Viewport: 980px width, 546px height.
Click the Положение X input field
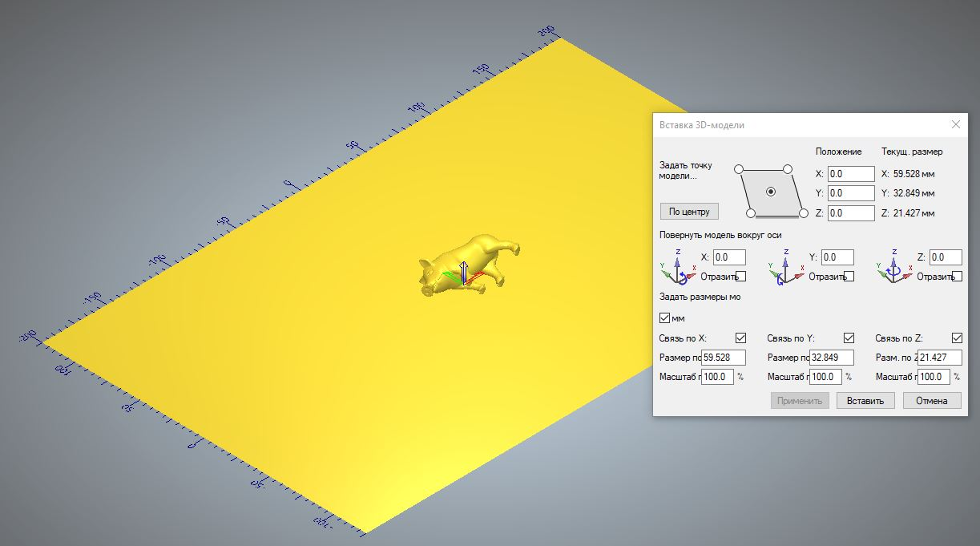click(x=850, y=174)
